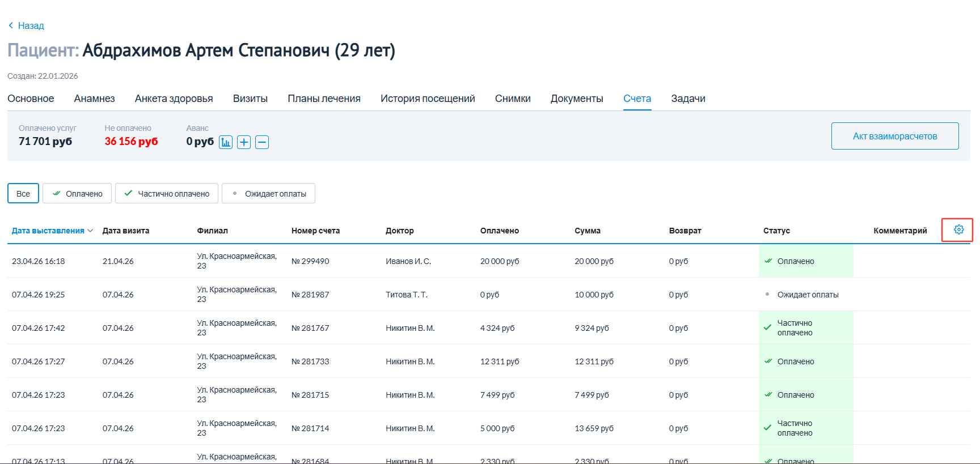
Task: Select the Счета tab
Action: [x=637, y=99]
